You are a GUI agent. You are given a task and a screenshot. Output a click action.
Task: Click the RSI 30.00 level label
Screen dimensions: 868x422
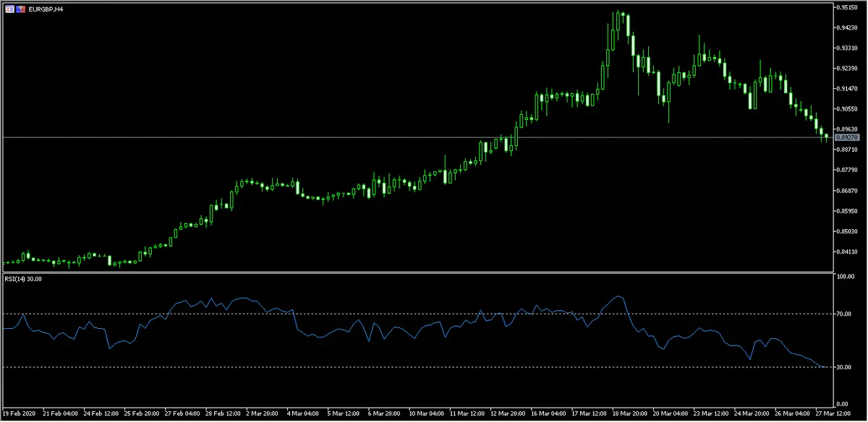click(x=845, y=367)
